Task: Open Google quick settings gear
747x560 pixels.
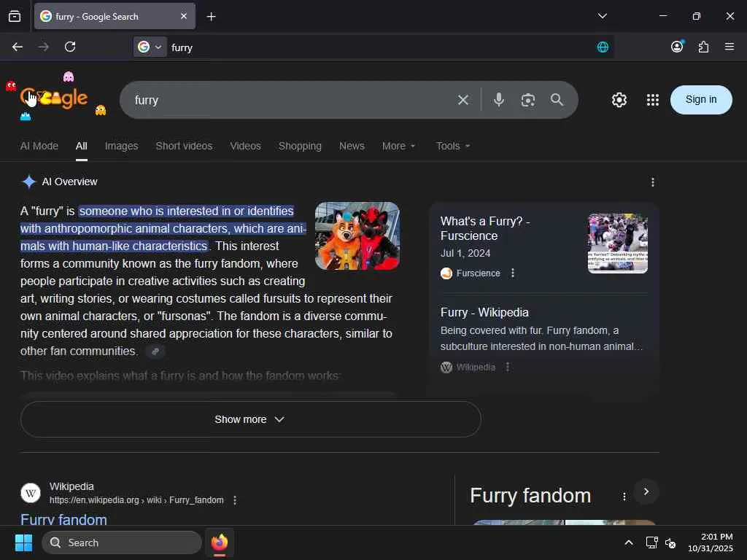Action: click(619, 100)
